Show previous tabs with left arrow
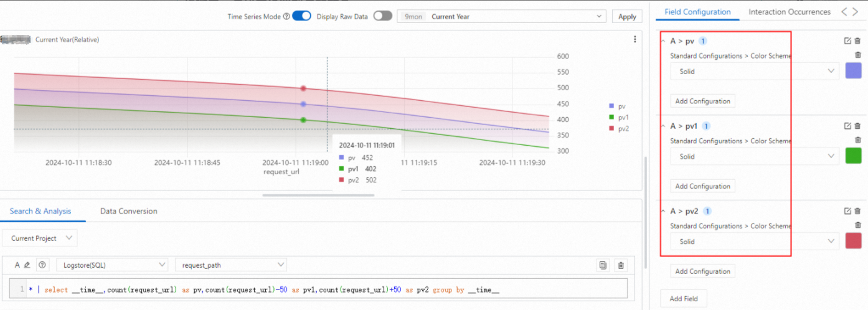 [844, 12]
